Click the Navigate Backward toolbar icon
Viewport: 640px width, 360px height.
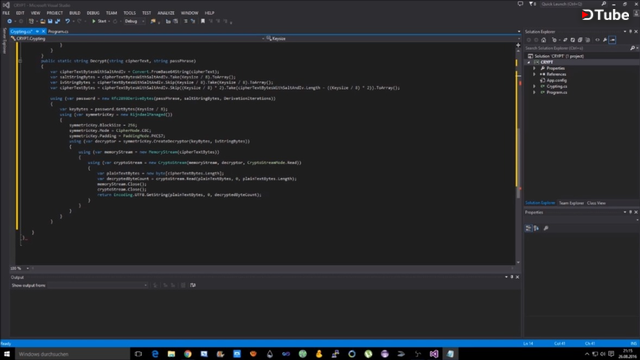[x=9, y=21]
